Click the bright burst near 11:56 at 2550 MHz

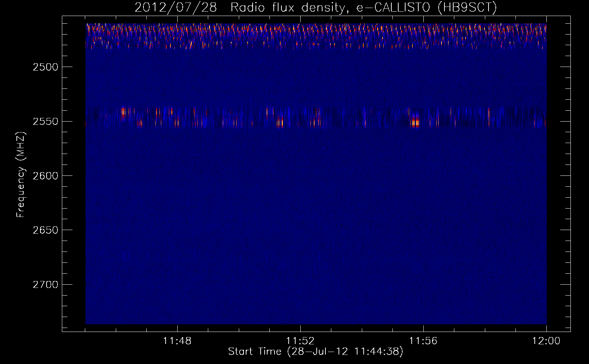pyautogui.click(x=415, y=120)
